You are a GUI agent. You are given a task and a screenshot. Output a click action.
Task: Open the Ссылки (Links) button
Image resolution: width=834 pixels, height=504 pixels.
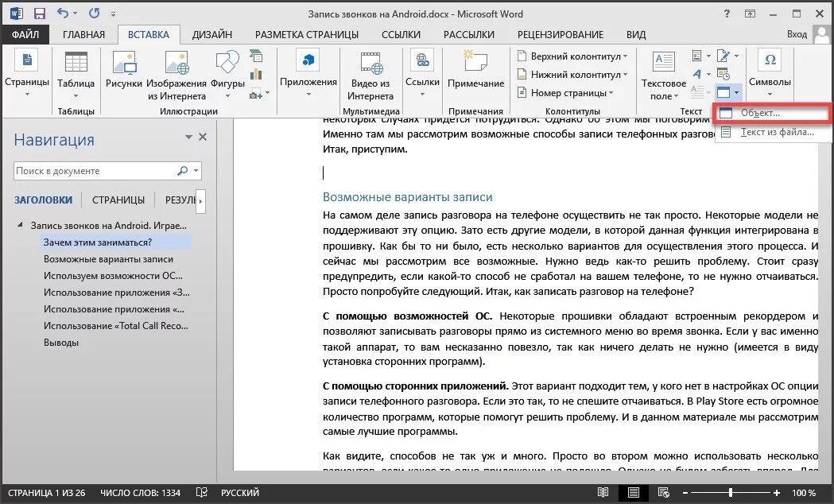click(x=422, y=73)
